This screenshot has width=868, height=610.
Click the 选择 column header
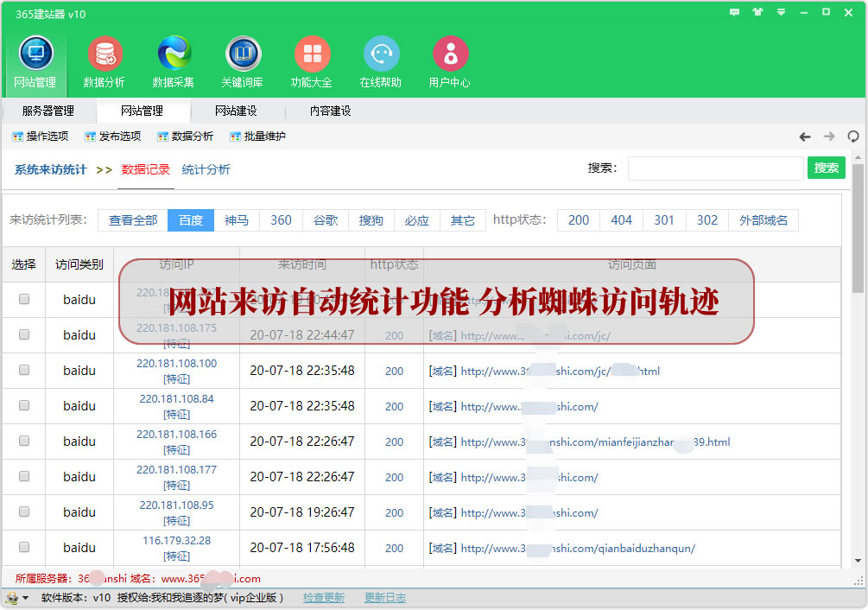(x=24, y=264)
